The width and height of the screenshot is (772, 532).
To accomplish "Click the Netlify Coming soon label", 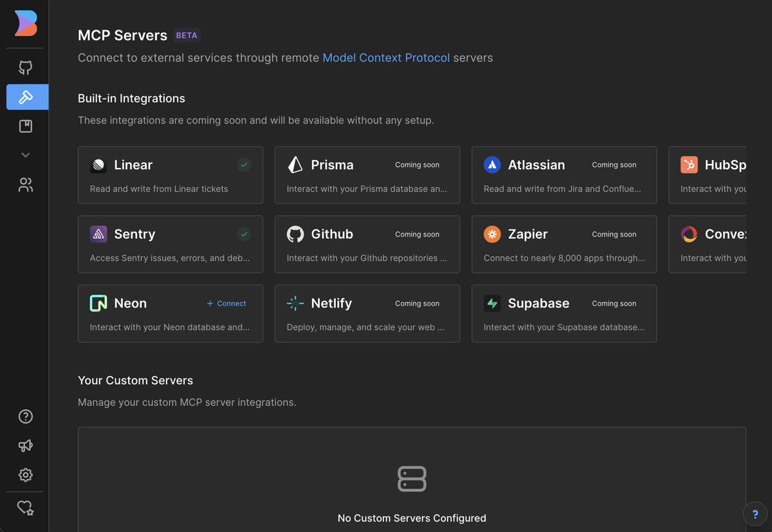I will click(418, 304).
